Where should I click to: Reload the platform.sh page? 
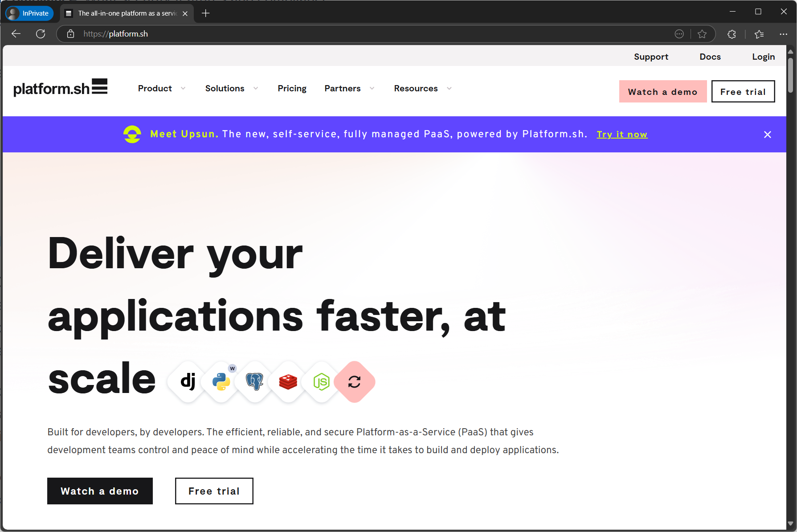[x=41, y=34]
